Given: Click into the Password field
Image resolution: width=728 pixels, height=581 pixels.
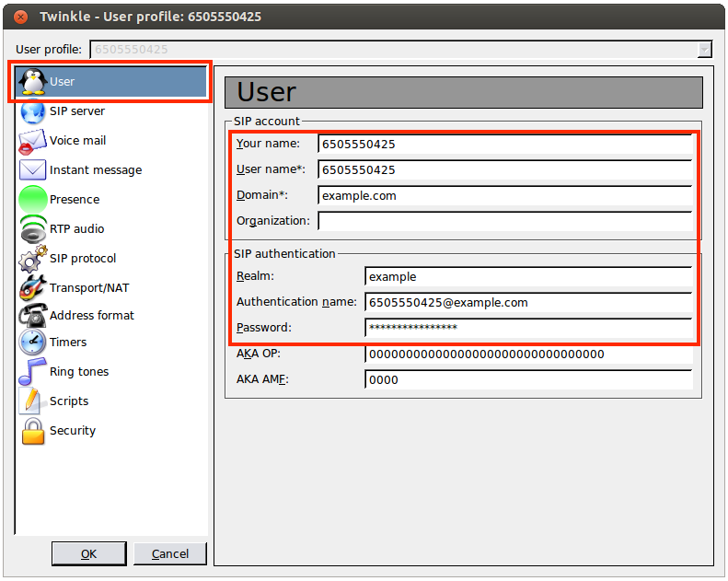Looking at the screenshot, I should click(x=527, y=328).
